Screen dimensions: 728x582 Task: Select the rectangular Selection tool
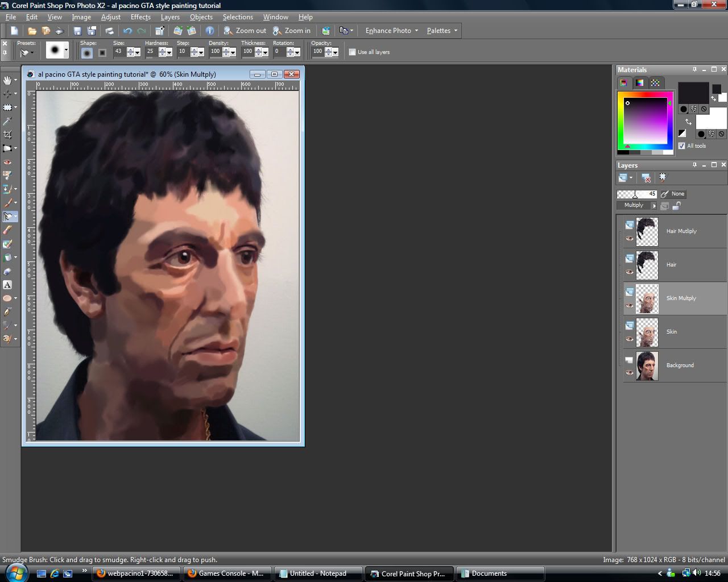pyautogui.click(x=7, y=107)
